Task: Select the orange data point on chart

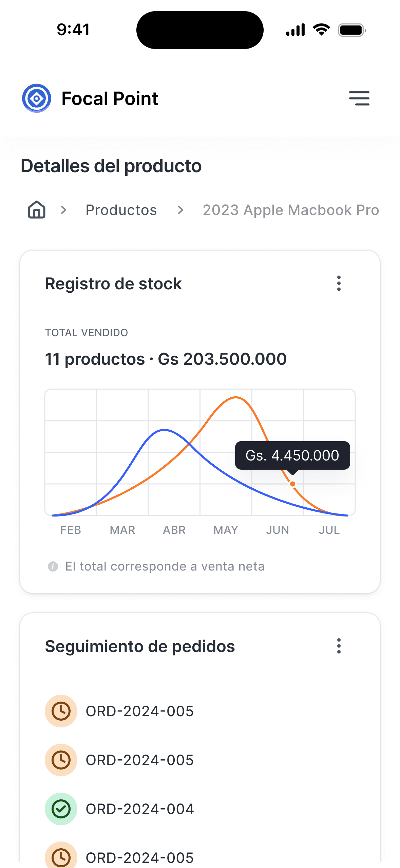Action: [292, 484]
